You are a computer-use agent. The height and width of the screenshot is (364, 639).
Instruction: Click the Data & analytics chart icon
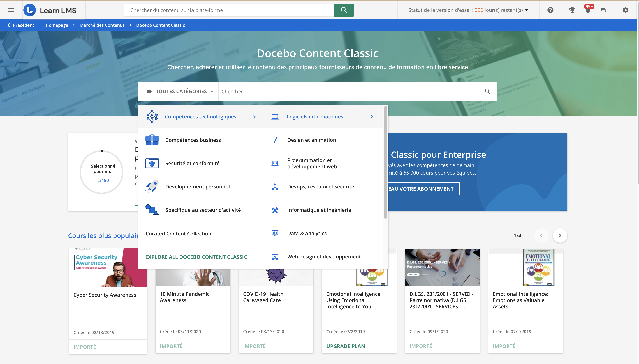[275, 233]
